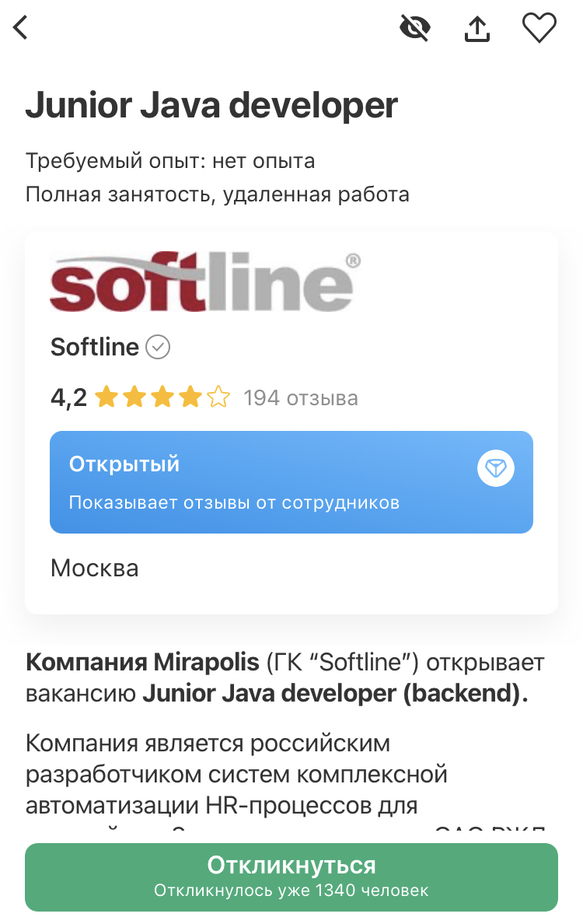Viewport: 583px width, 924px height.
Task: Click the 'Требуемый опыт: нет опыта' line
Action: click(x=170, y=161)
